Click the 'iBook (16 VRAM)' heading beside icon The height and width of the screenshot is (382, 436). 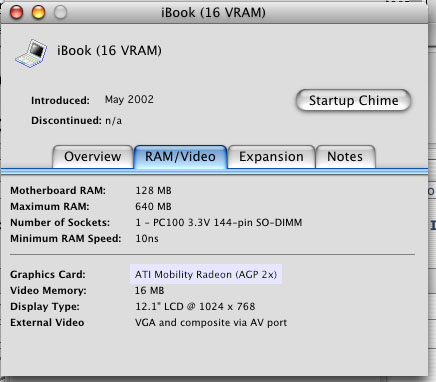pos(109,50)
